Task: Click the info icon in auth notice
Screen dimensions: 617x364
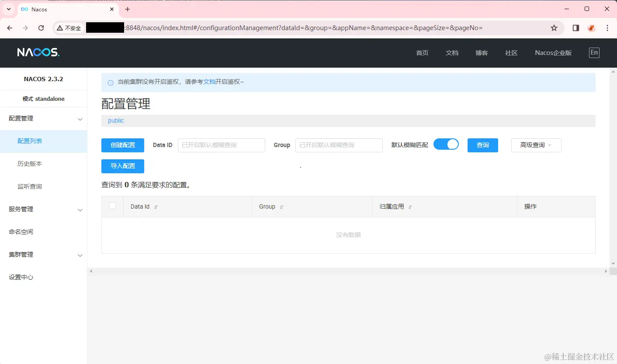Action: click(x=111, y=82)
